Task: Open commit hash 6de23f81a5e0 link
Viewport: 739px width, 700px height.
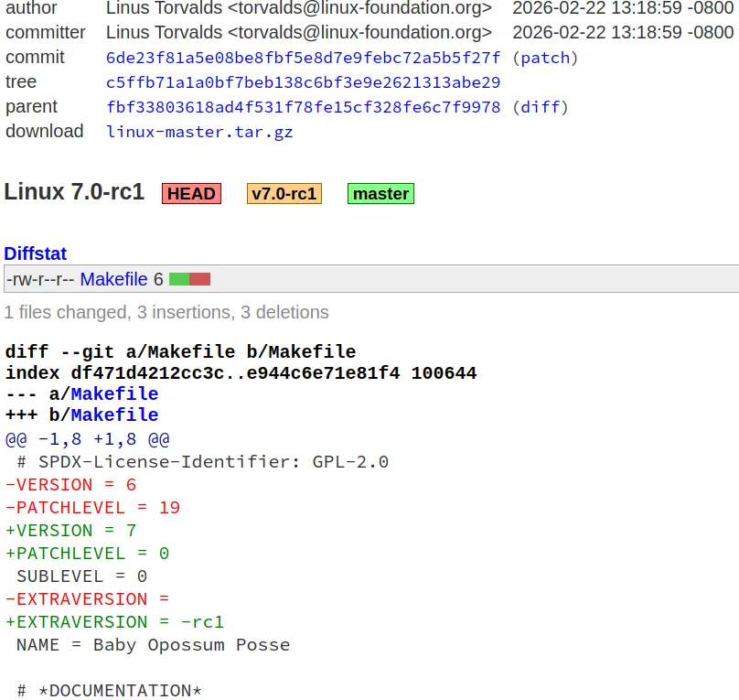Action: pyautogui.click(x=303, y=58)
